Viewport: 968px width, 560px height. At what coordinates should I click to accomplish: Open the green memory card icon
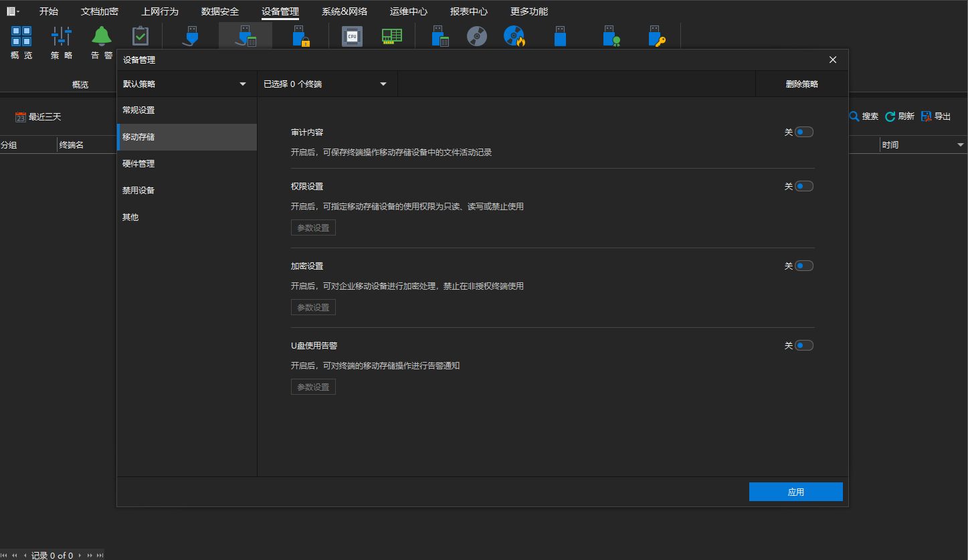392,36
